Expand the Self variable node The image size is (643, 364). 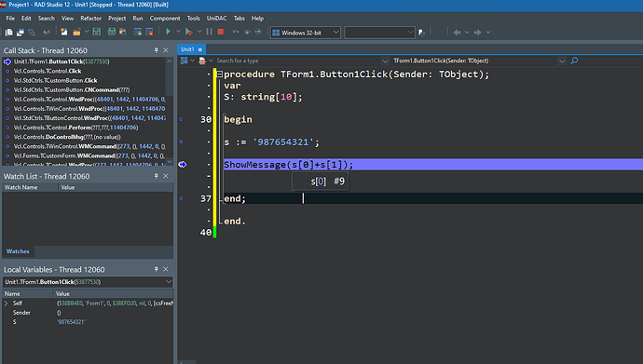point(7,303)
